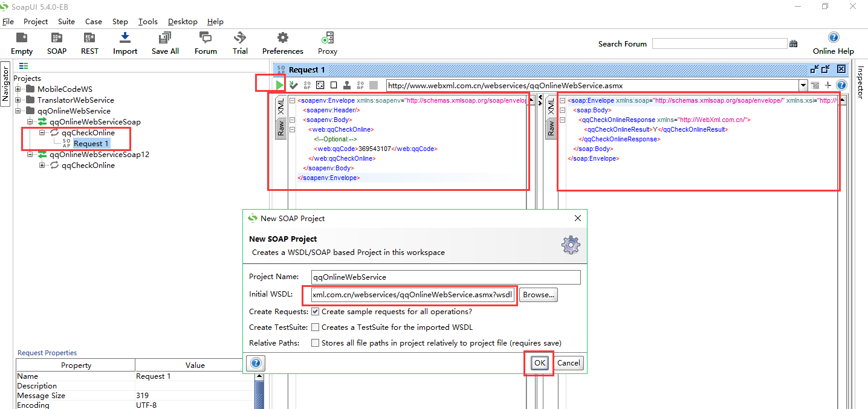The image size is (868, 409).
Task: Run Request 1 with the green submit arrow
Action: 279,85
